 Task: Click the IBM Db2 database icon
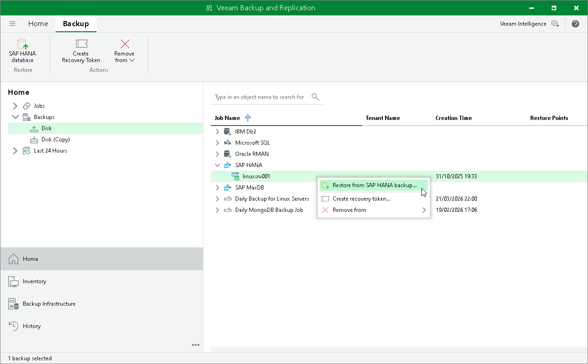[x=227, y=132]
